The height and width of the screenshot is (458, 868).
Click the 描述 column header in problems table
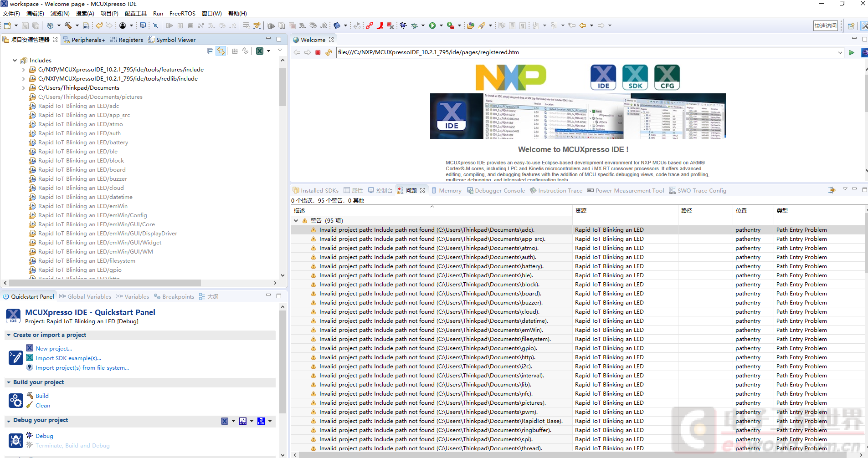(432, 211)
